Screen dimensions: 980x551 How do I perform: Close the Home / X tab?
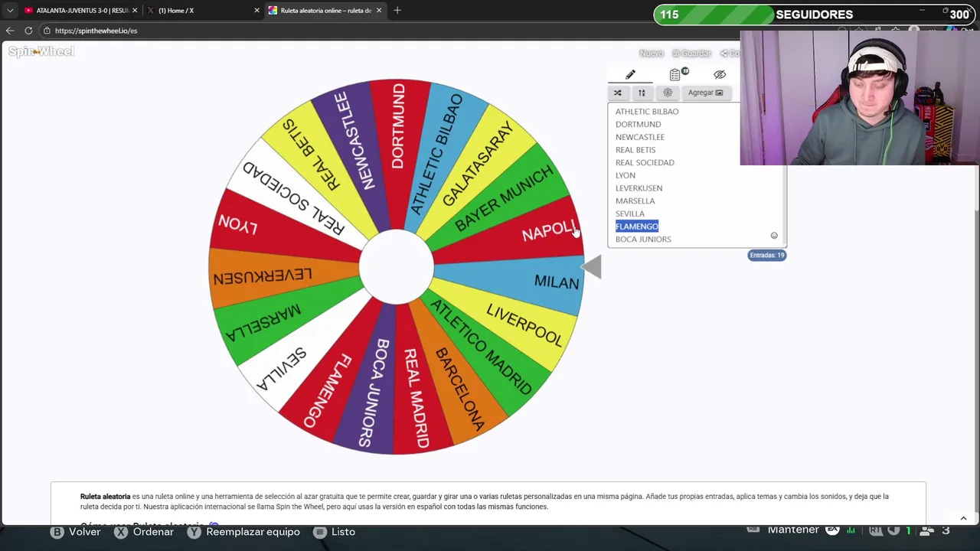[x=256, y=11]
